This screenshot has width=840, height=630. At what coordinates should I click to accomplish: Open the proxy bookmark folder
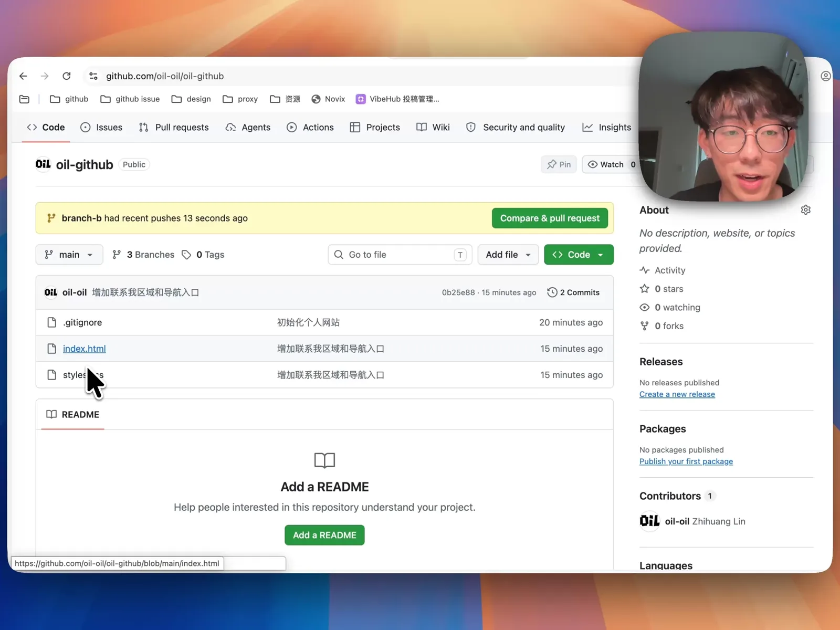coord(240,99)
